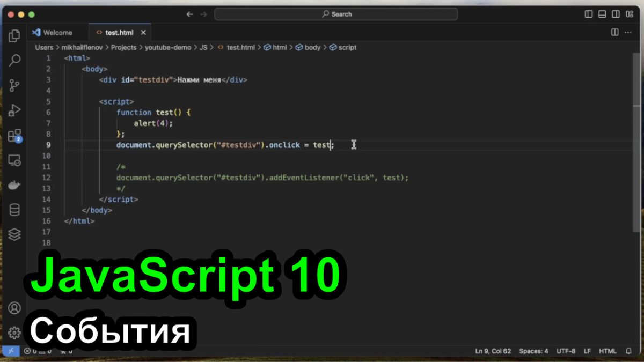
Task: Expand the youtube-demo breadcrumb
Action: (168, 47)
